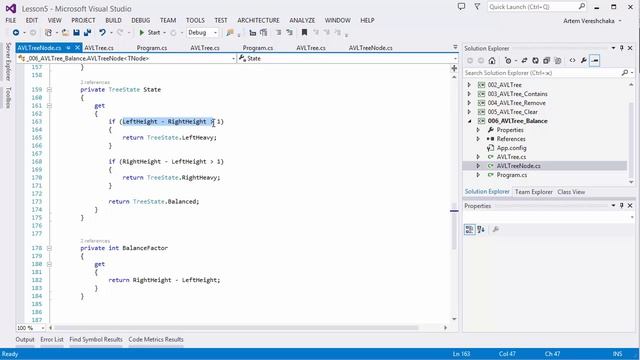Toggle auto-hide pin on Solution Explorer
The image size is (640, 360).
[x=622, y=48]
